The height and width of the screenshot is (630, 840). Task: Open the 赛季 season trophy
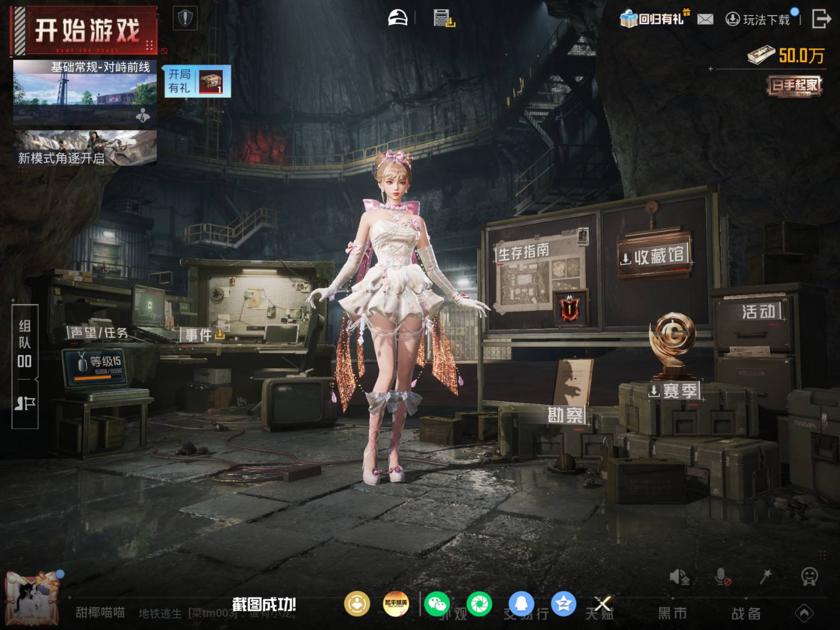[674, 390]
